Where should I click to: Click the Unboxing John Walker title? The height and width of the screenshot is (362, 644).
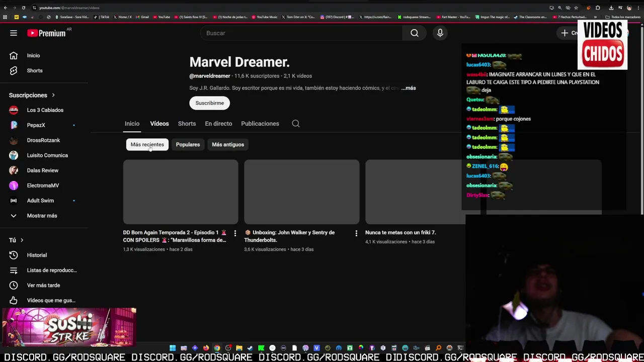(290, 236)
